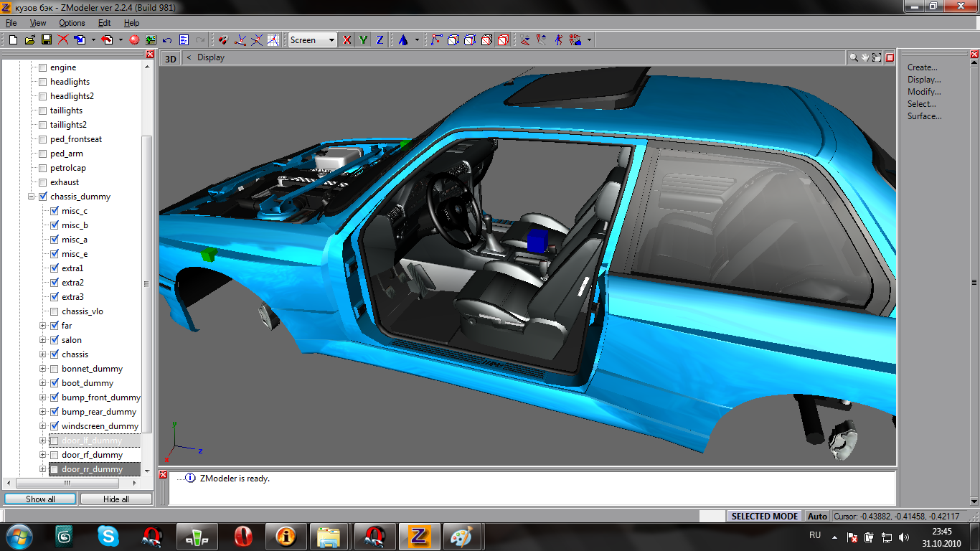Image resolution: width=980 pixels, height=551 pixels.
Task: Enable the engine visibility checkbox
Action: tap(42, 67)
